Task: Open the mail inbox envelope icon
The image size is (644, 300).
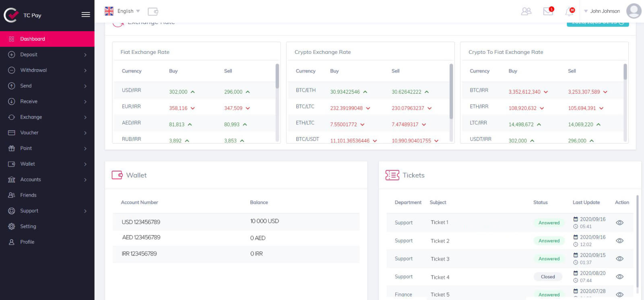Action: 548,11
